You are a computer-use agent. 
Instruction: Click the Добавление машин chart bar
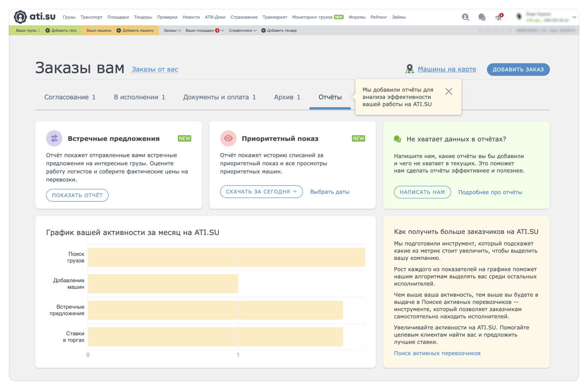click(163, 284)
